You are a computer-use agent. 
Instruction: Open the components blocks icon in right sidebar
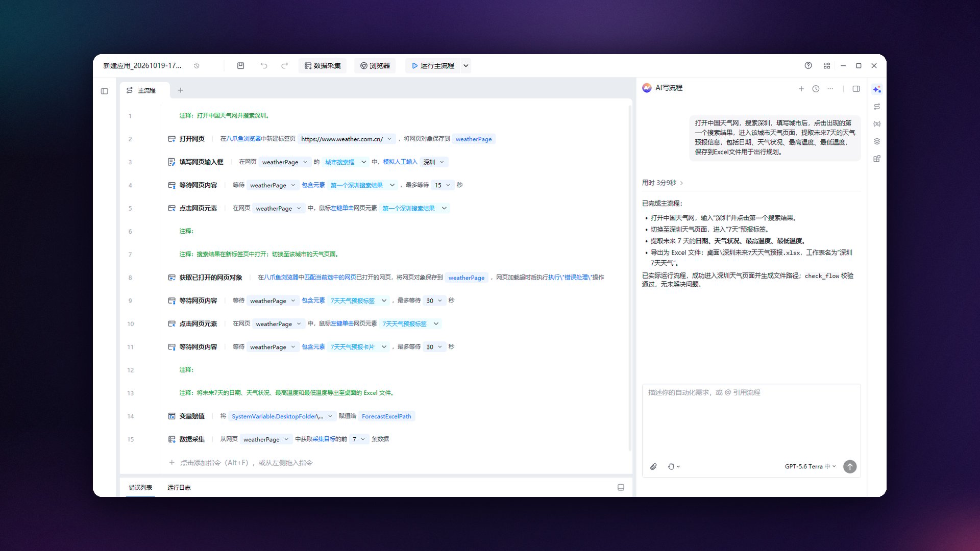[x=877, y=159]
